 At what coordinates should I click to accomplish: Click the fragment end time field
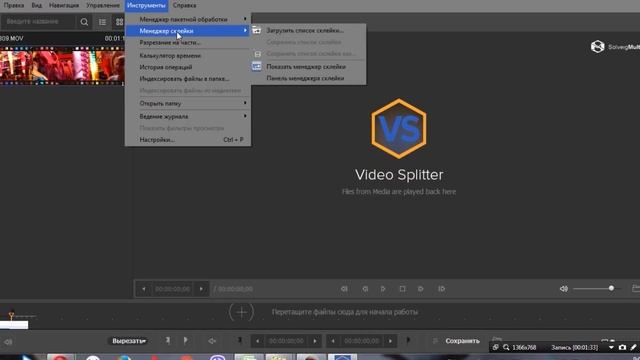point(362,341)
